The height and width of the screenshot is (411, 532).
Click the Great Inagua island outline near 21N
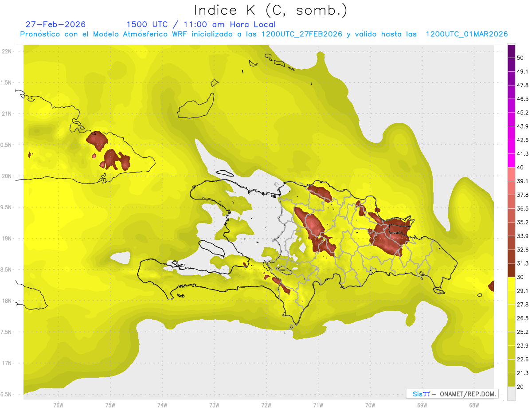point(196,106)
